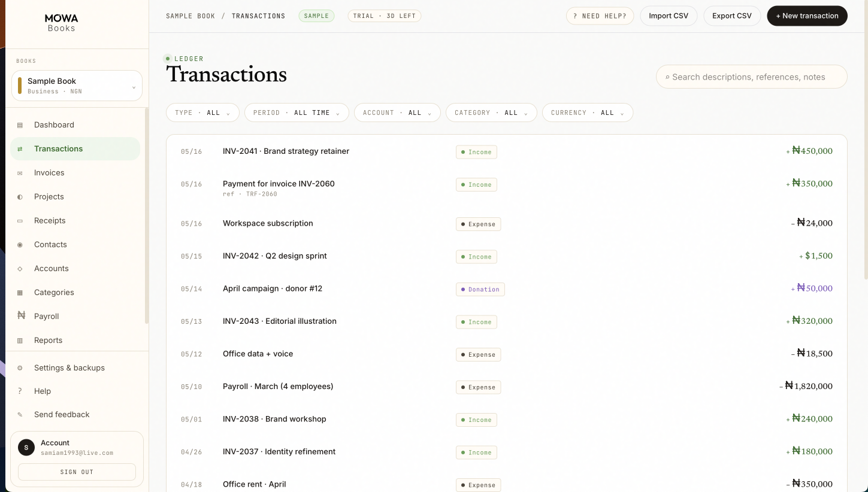Click the Categories grid icon
This screenshot has height=492, width=868.
click(x=20, y=293)
